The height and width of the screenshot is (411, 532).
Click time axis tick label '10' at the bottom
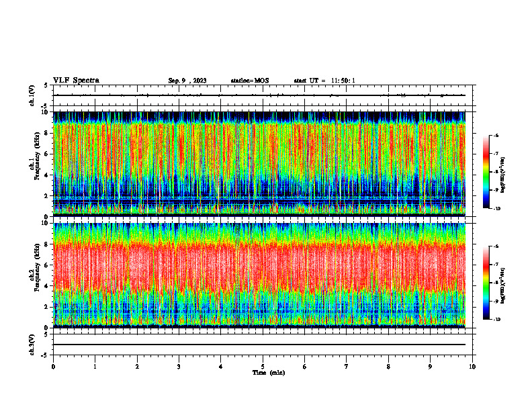pos(472,367)
